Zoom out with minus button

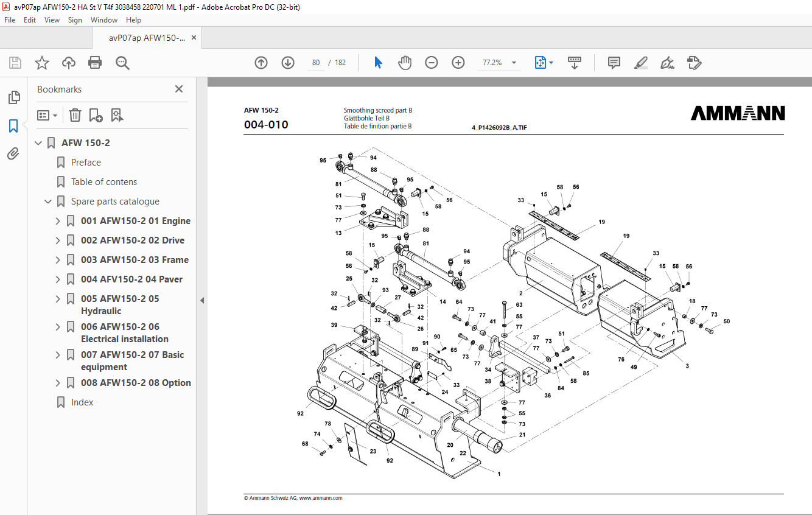tap(432, 63)
